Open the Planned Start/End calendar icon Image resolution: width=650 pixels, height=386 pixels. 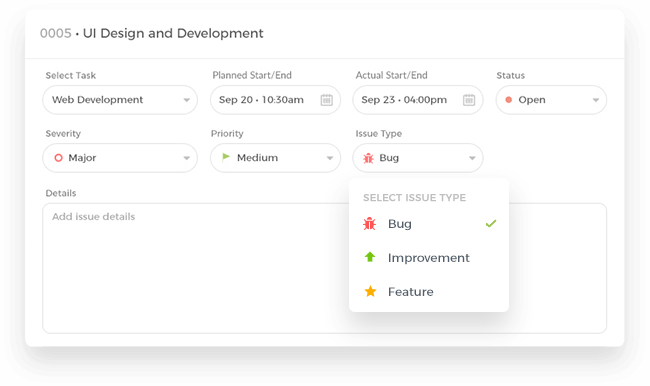(327, 100)
